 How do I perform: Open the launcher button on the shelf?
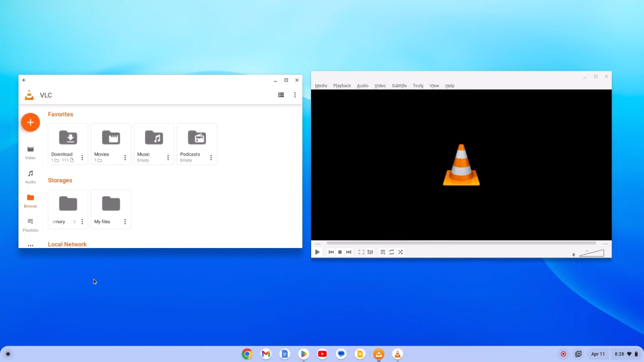coord(8,354)
